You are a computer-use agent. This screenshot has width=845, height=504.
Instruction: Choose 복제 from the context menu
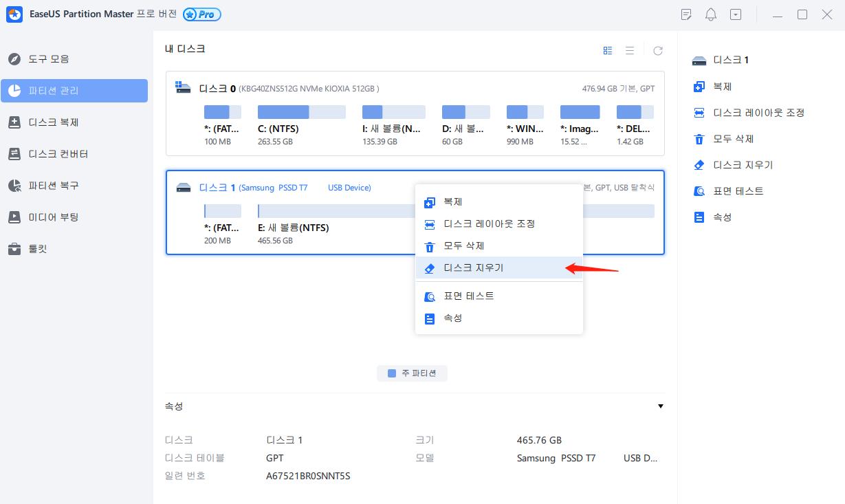(499, 202)
